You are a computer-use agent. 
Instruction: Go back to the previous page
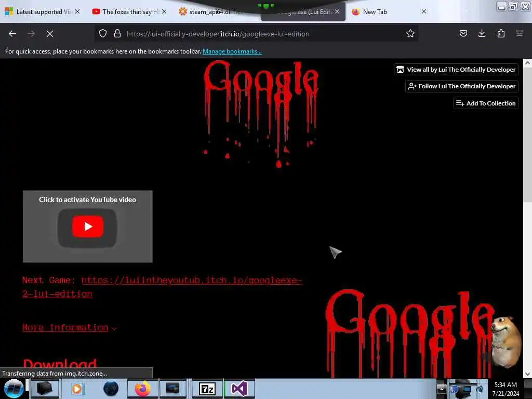click(12, 34)
